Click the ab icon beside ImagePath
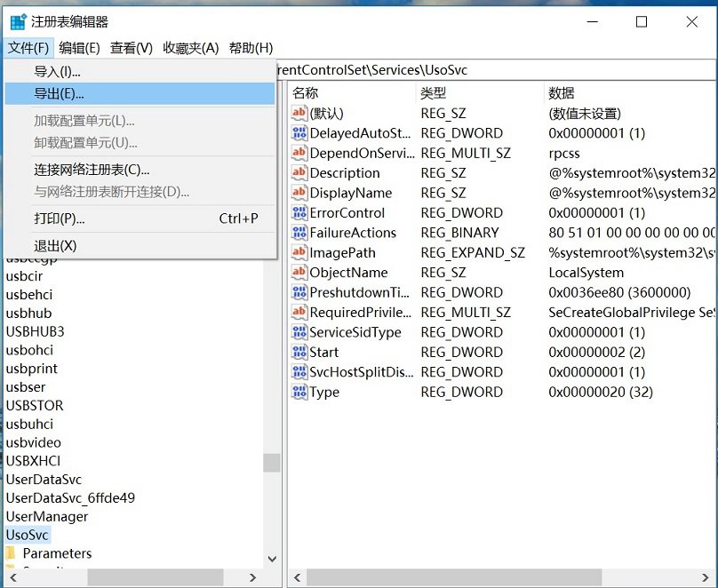718x588 pixels. coord(300,252)
